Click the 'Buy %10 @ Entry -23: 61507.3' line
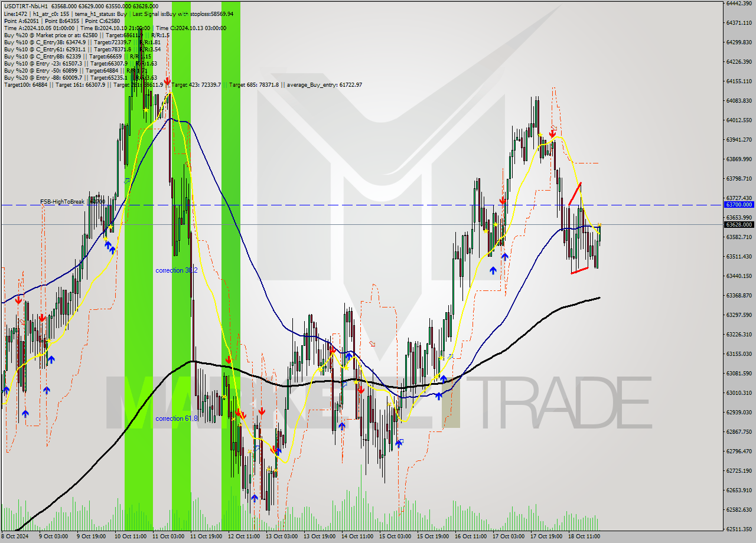756x543 pixels. pyautogui.click(x=80, y=63)
